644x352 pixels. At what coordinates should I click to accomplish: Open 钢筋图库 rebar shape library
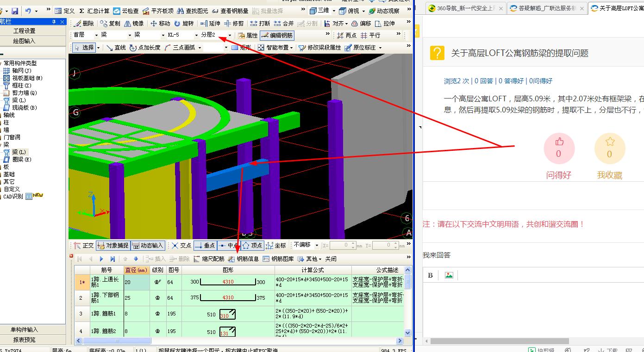tap(278, 259)
